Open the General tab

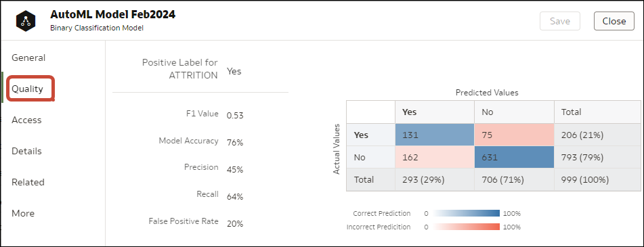click(28, 58)
